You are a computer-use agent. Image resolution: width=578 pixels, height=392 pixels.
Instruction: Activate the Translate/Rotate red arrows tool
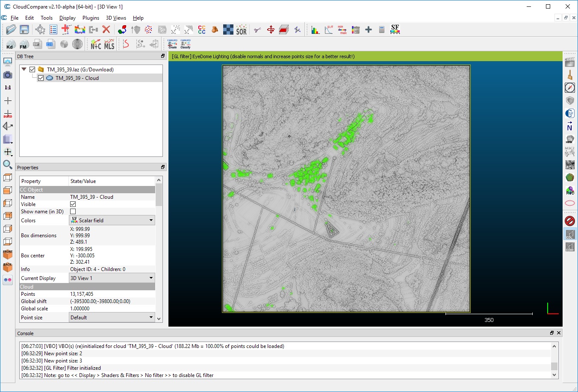271,29
